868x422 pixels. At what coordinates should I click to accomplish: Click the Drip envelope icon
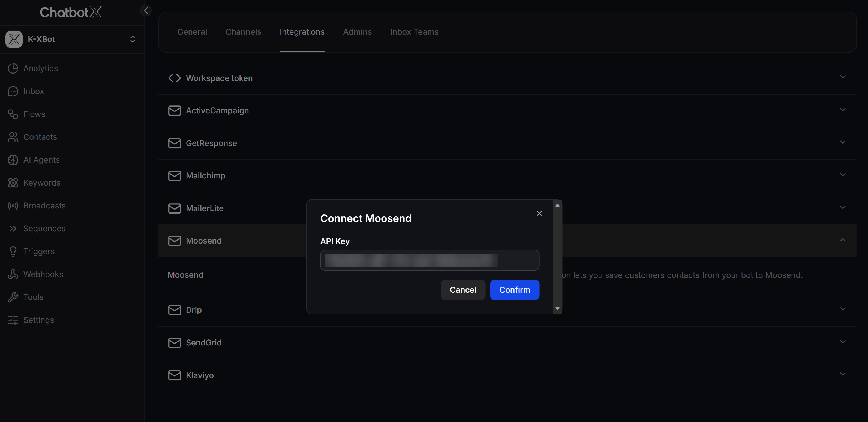(x=175, y=310)
